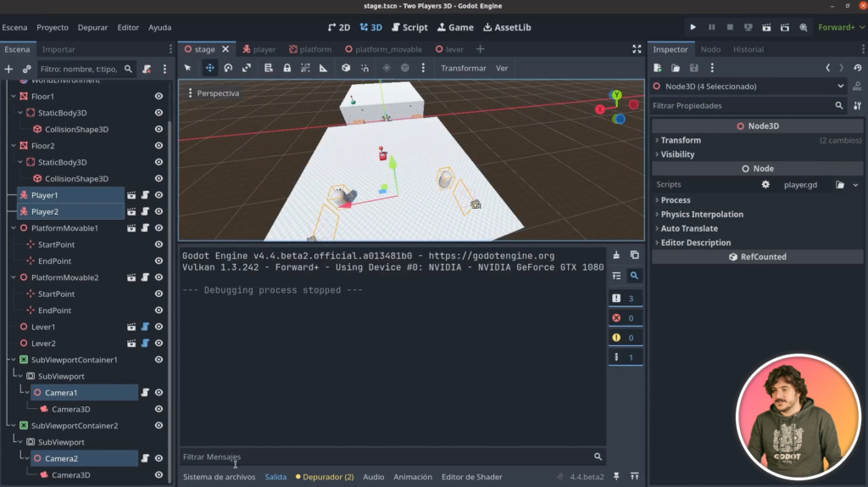
Task: Toggle warning messages filter in output
Action: click(x=625, y=338)
